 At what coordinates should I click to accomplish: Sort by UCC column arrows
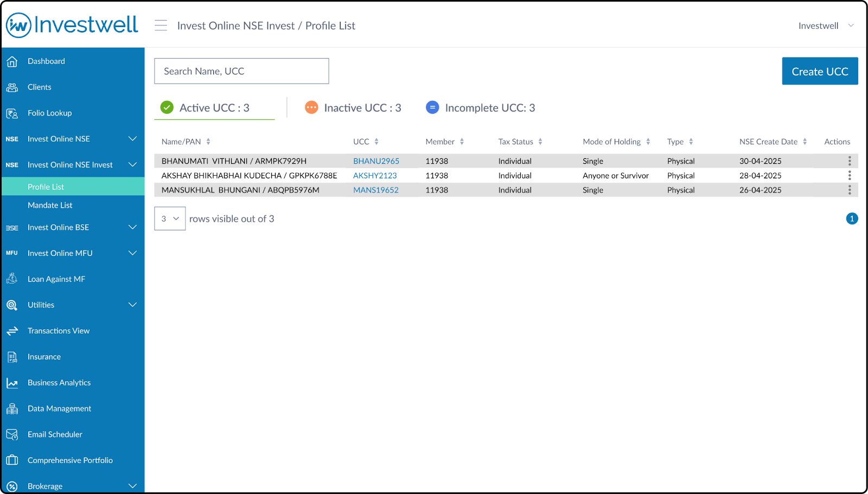tap(376, 142)
